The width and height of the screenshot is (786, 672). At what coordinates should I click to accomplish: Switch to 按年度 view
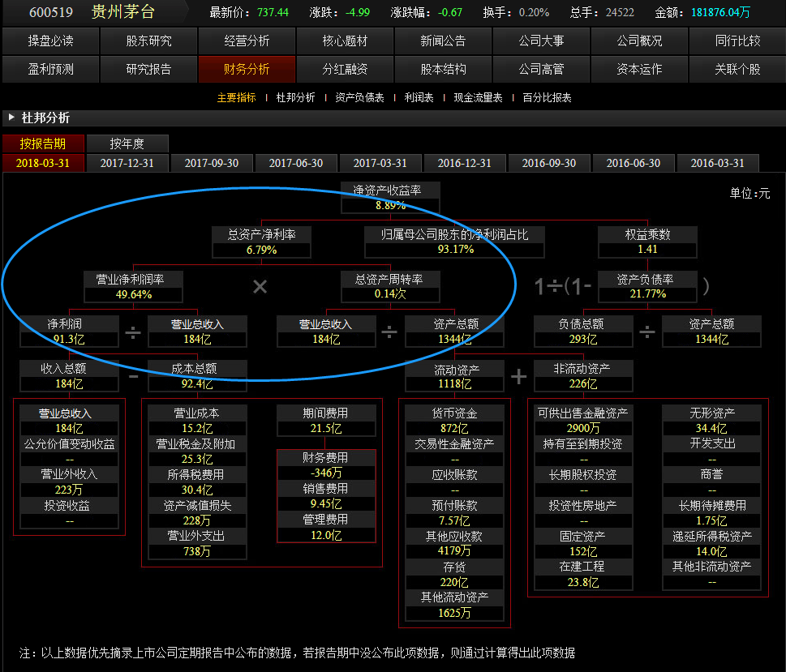(x=127, y=143)
